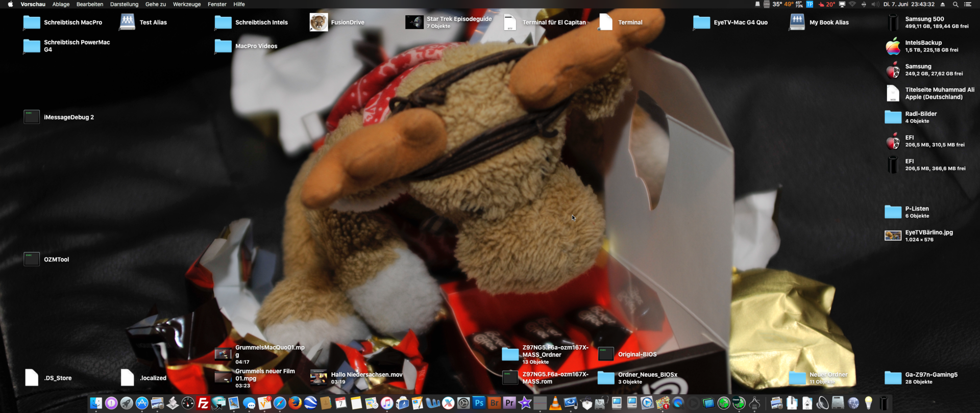The image size is (980, 413).
Task: Open Notification Center in the menu bar
Action: (x=968, y=4)
